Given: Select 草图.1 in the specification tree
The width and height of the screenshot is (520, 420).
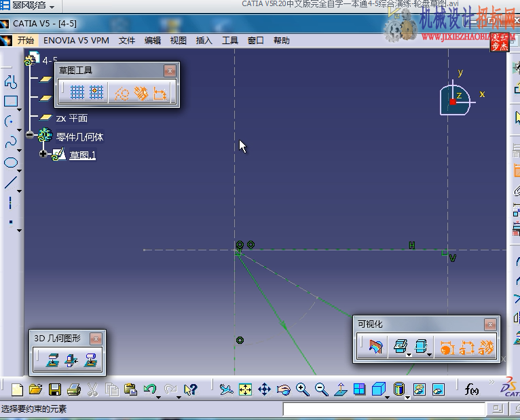Looking at the screenshot, I should click(x=82, y=155).
